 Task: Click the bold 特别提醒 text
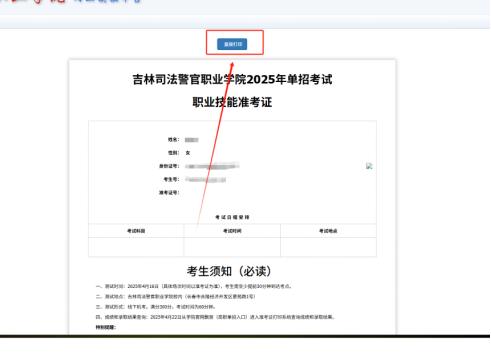(x=106, y=327)
